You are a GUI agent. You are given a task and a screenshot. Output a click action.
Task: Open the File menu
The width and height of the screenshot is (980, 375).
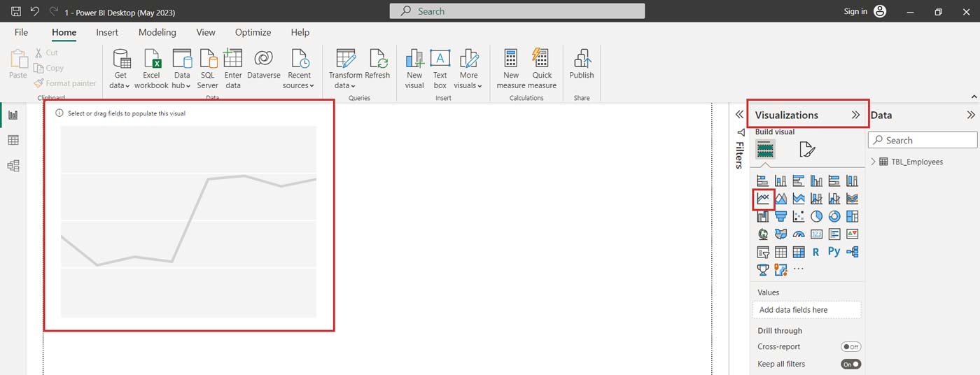point(22,32)
